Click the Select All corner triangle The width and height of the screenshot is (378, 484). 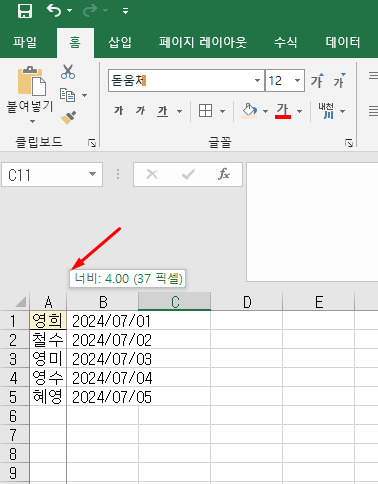(x=21, y=302)
